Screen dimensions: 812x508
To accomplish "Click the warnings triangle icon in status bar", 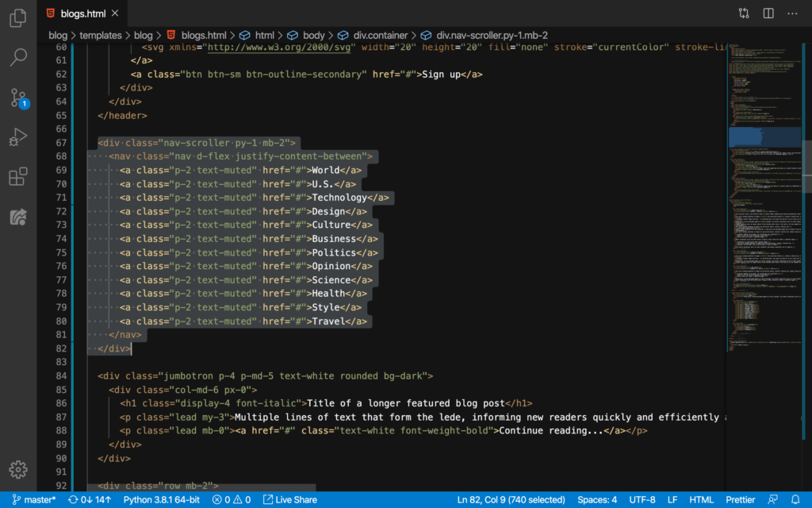I will click(238, 500).
